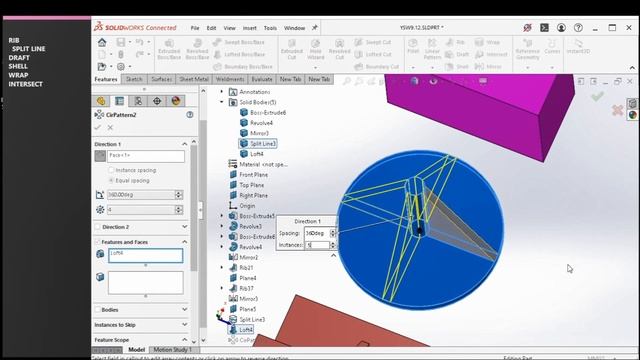
Task: Collapse the Solid Bodies(5) tree node
Action: click(222, 102)
